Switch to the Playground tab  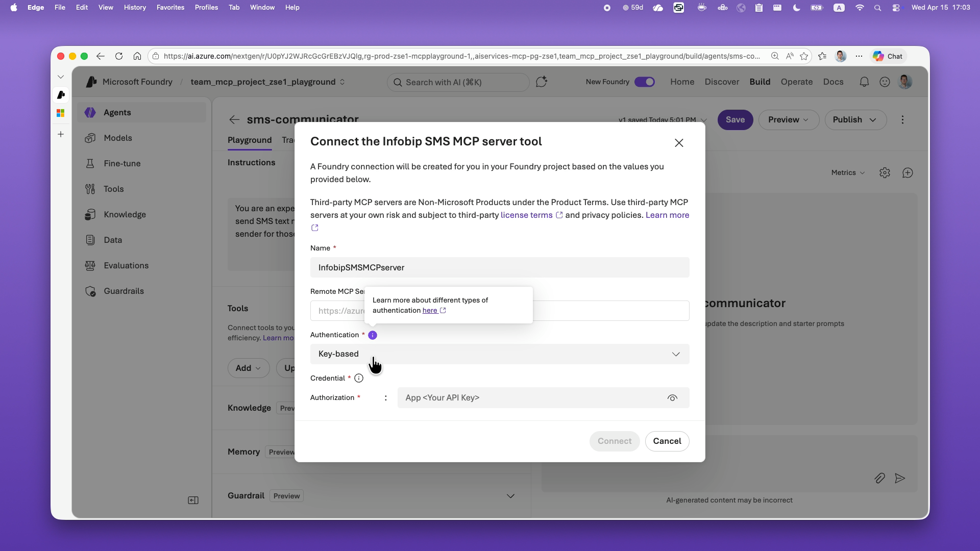(250, 140)
